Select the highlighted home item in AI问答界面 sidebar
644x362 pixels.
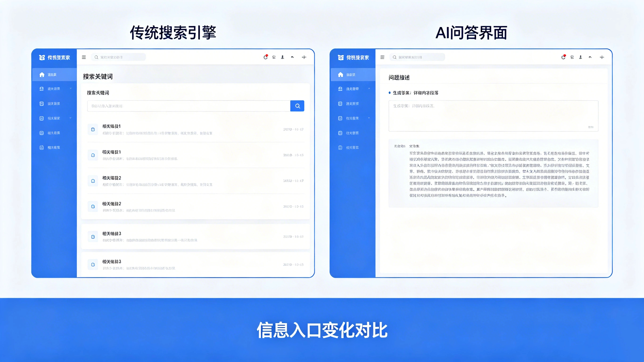(353, 75)
